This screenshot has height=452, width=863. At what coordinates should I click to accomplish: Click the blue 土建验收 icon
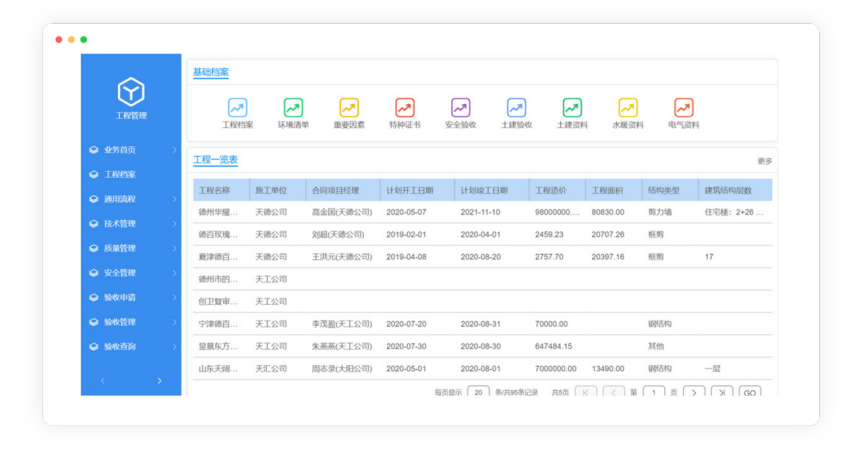tap(516, 108)
